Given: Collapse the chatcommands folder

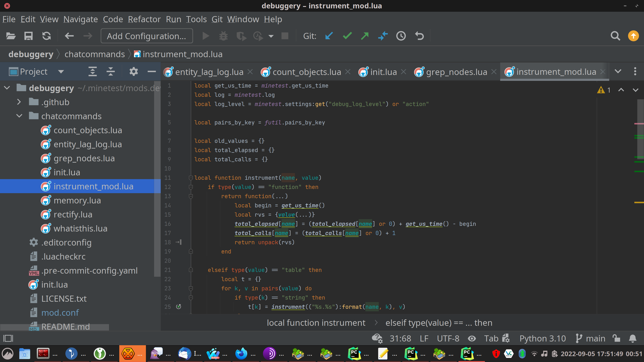Looking at the screenshot, I should (19, 116).
